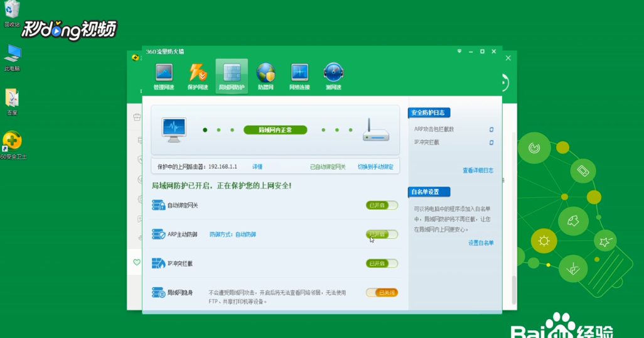Image resolution: width=644 pixels, height=338 pixels.
Task: Open the 测网速 speed test tab
Action: [333, 77]
